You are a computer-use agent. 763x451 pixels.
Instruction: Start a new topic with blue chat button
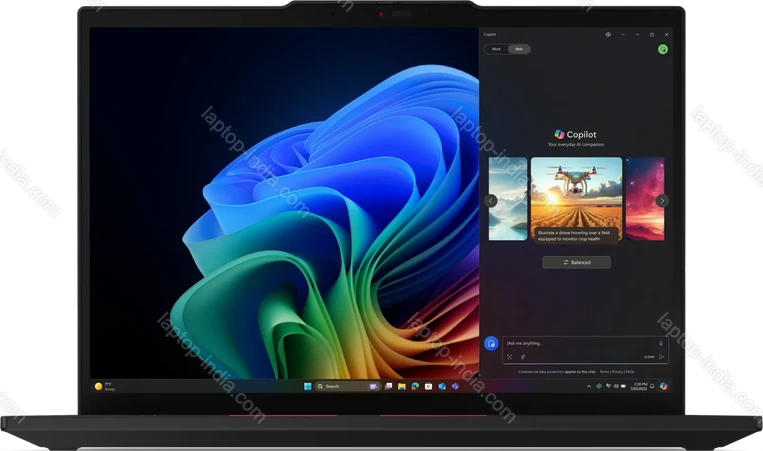click(x=490, y=343)
